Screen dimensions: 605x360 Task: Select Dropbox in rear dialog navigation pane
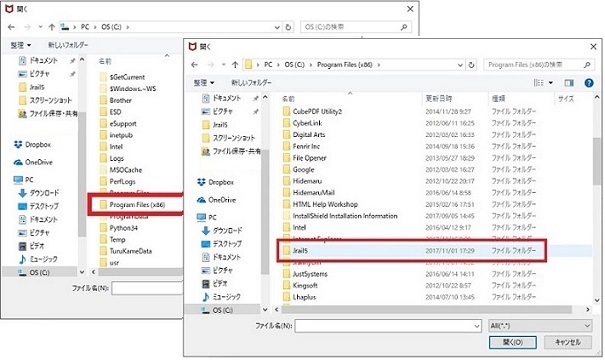(x=32, y=144)
